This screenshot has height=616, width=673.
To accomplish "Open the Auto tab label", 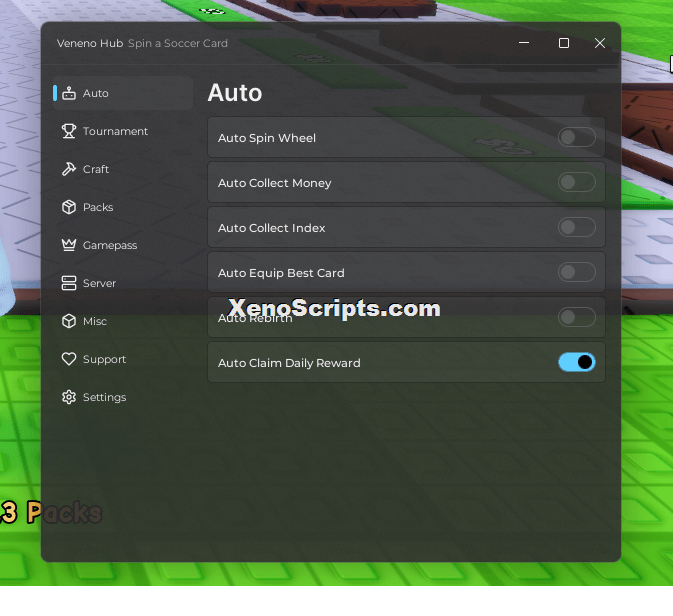I will coord(95,93).
